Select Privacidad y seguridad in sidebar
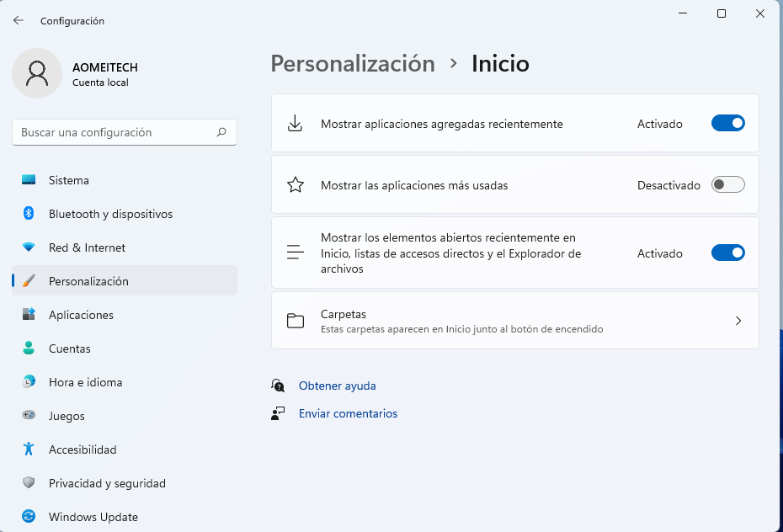This screenshot has height=532, width=783. 107,483
